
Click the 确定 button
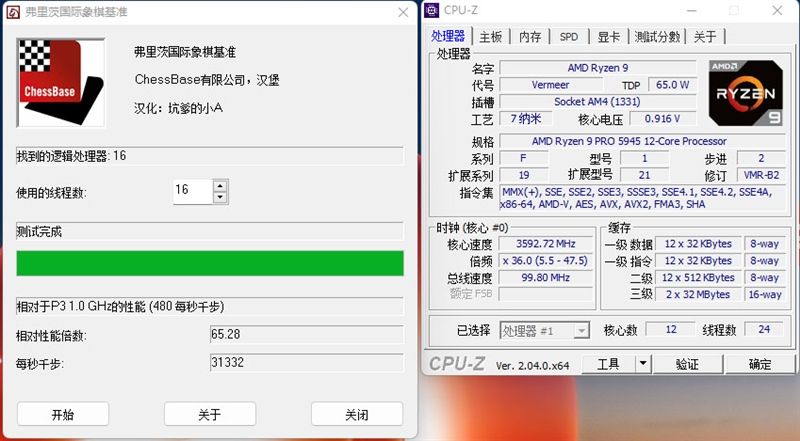(760, 364)
